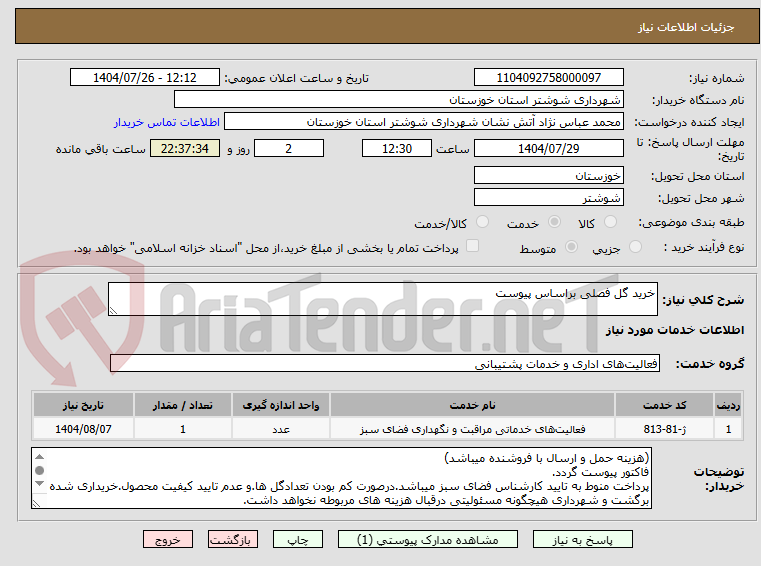The height and width of the screenshot is (566, 761).
Task: Toggle the اسناد خزانه اسلامی payment checkbox
Action: 472,246
